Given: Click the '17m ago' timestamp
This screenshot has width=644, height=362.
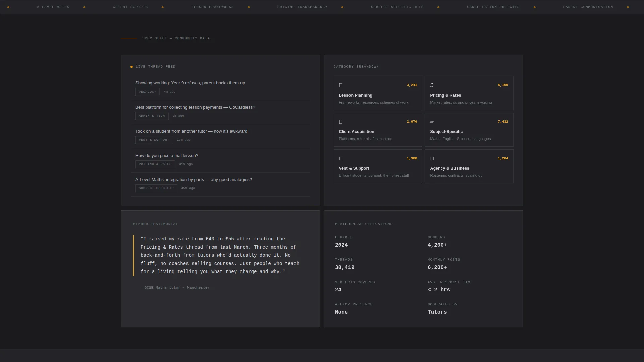Looking at the screenshot, I should [183, 140].
